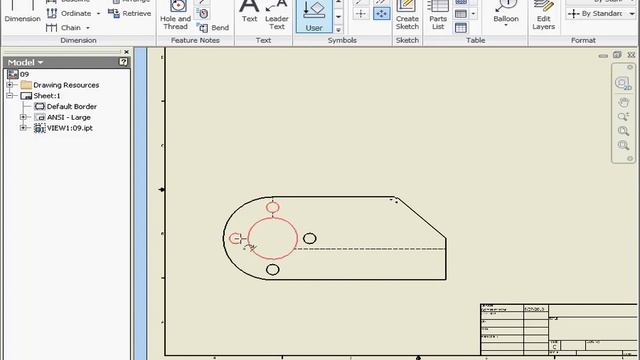This screenshot has height=360, width=640.
Task: Choose the Ordinate dimension tool
Action: [69, 13]
